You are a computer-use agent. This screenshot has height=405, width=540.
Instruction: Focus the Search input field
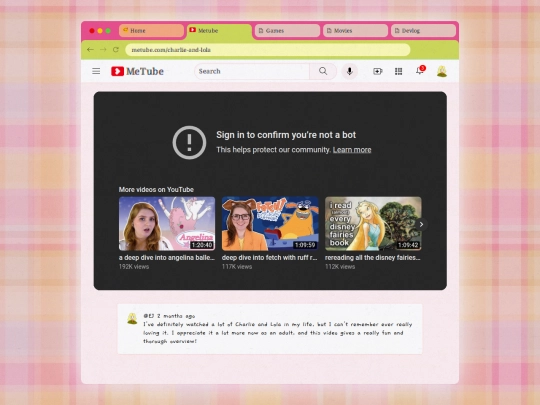tap(252, 71)
